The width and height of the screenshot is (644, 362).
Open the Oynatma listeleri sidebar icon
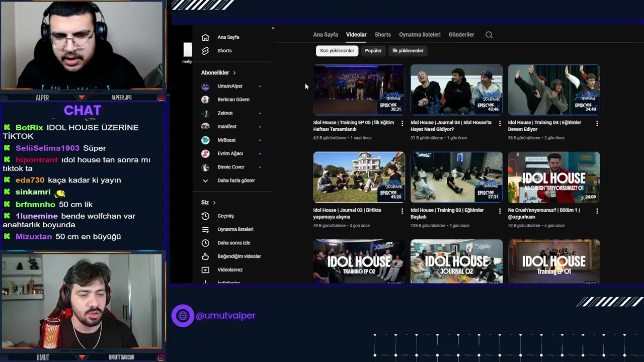205,229
